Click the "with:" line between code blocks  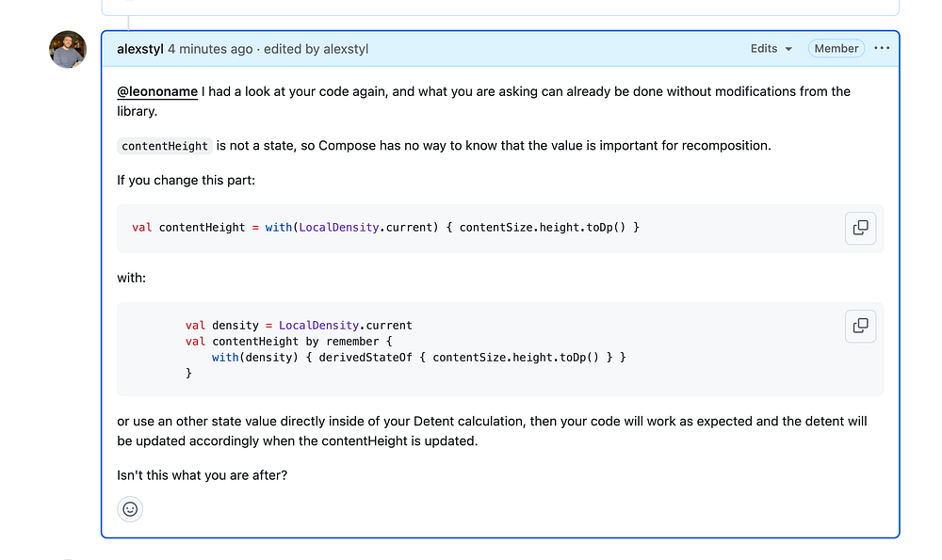click(x=132, y=278)
